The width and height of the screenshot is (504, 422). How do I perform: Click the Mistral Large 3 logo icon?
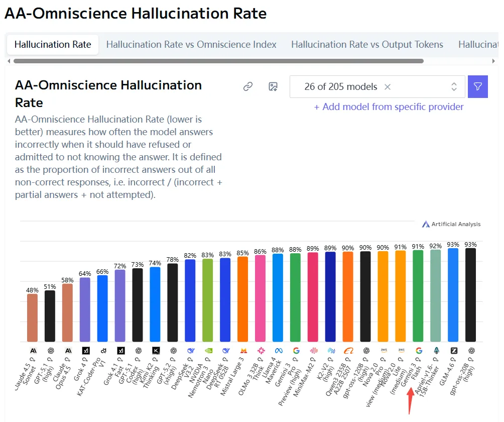[243, 351]
